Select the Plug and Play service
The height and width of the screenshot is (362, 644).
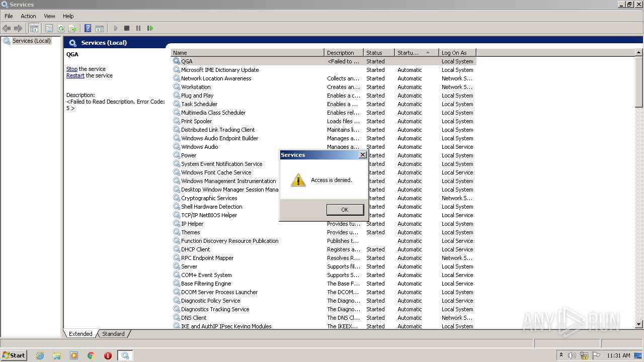tap(323, 96)
